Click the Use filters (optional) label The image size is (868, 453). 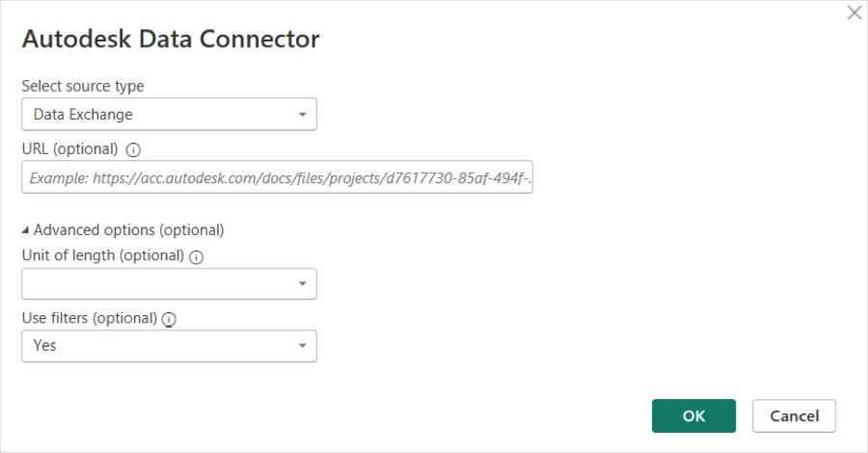pos(89,318)
